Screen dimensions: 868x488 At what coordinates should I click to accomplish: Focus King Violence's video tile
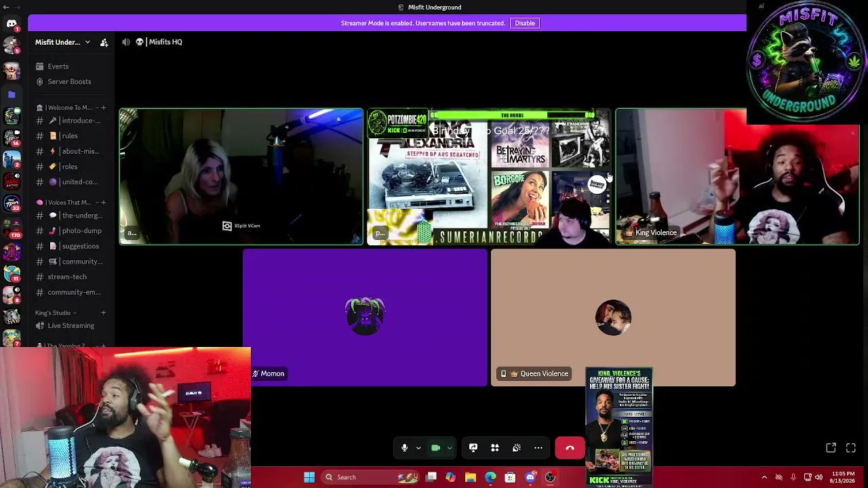(x=737, y=176)
